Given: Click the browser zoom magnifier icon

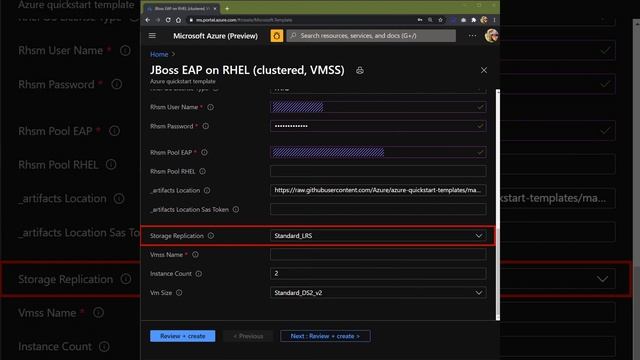Looking at the screenshot, I should tap(430, 20).
